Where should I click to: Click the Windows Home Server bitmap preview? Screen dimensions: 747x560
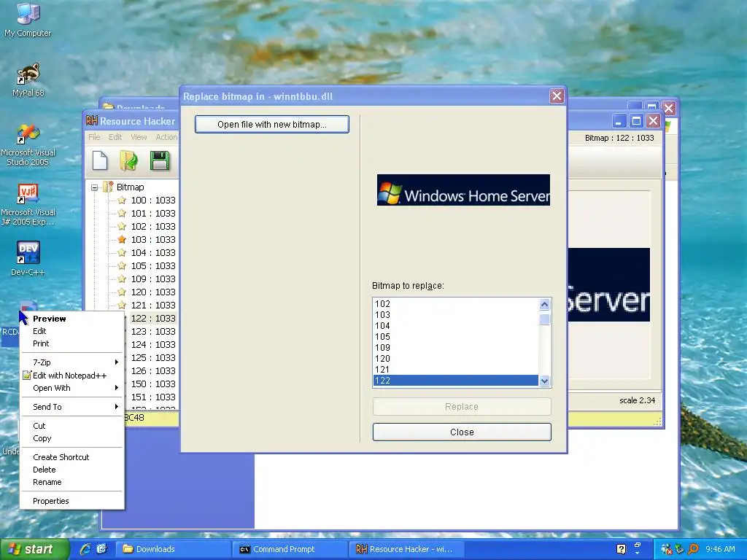pyautogui.click(x=463, y=190)
